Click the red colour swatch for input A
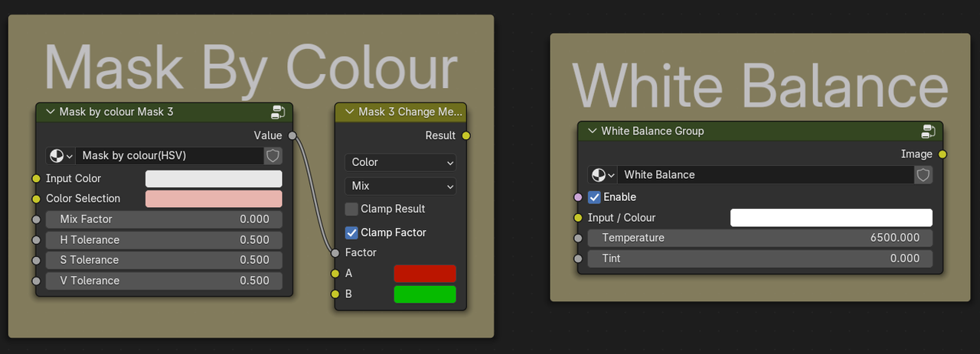 (x=425, y=274)
